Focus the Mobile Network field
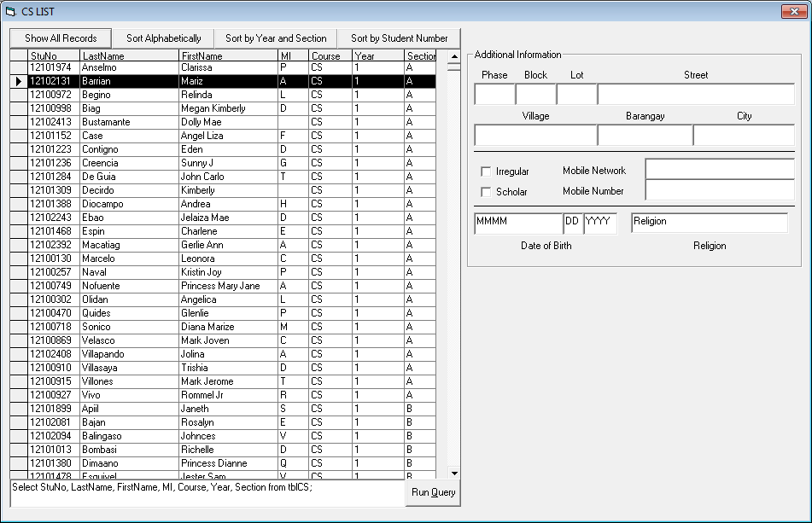Image resolution: width=812 pixels, height=523 pixels. click(720, 169)
